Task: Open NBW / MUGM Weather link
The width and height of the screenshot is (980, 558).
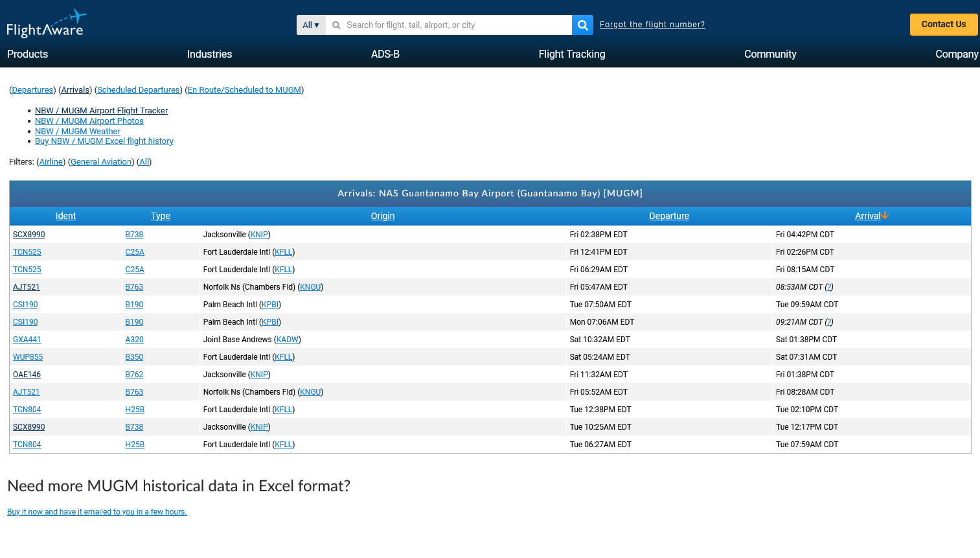Action: coord(78,132)
